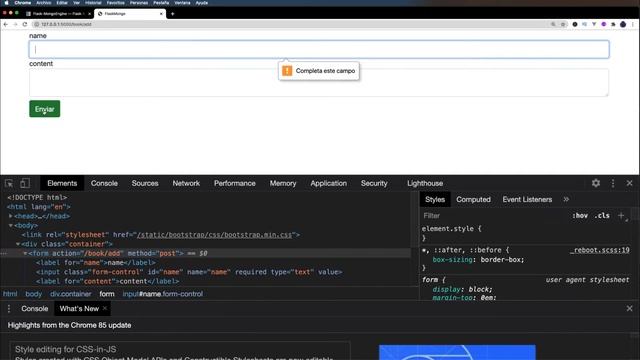
Task: Open the Performance panel tab
Action: 235,183
